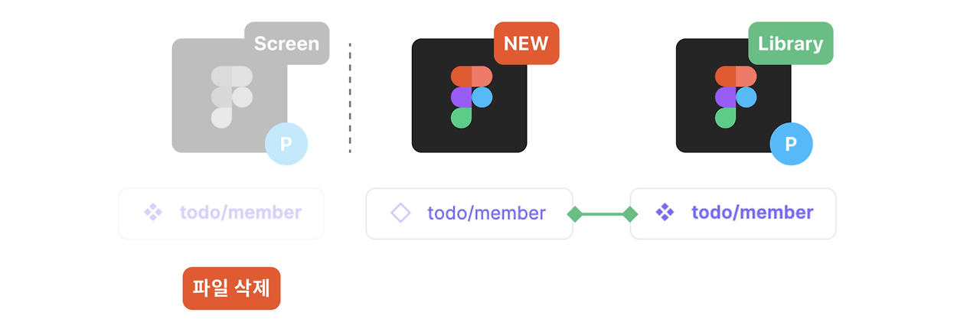
Task: Click the middle todo/member instance label
Action: pos(486,213)
